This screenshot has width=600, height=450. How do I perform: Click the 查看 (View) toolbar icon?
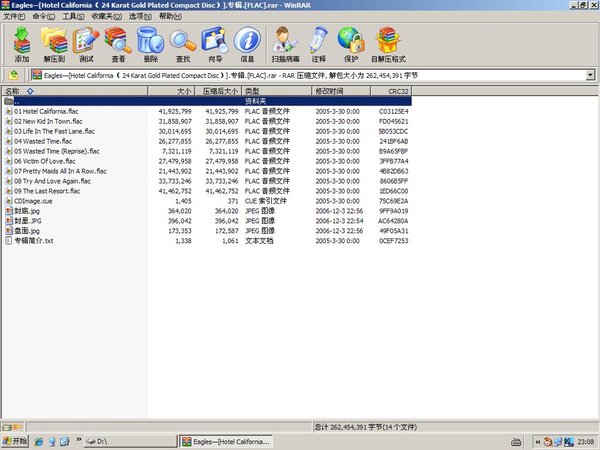tap(118, 44)
